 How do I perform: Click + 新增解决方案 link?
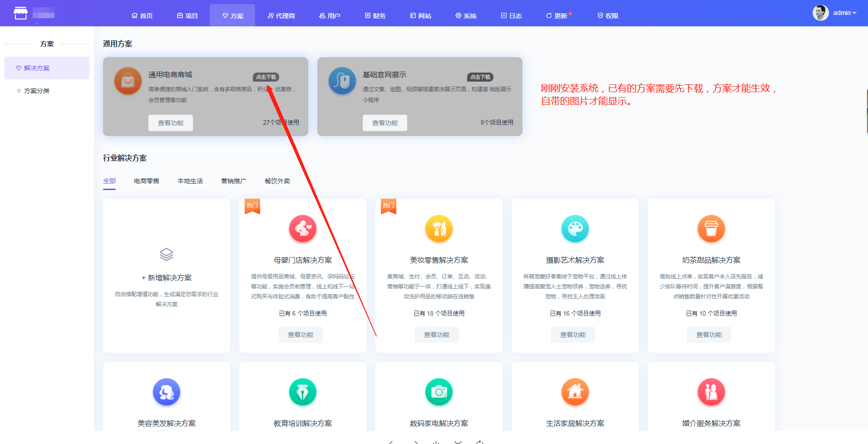tap(167, 278)
